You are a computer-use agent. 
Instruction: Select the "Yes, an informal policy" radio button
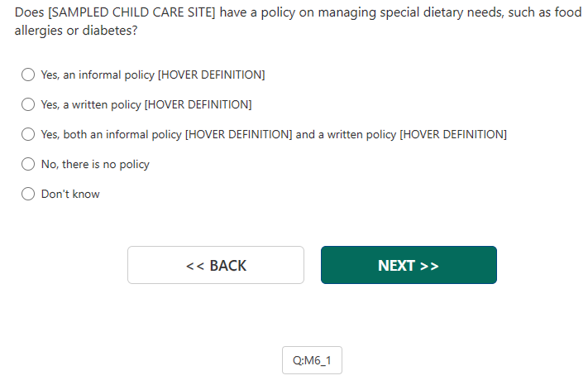tap(28, 75)
